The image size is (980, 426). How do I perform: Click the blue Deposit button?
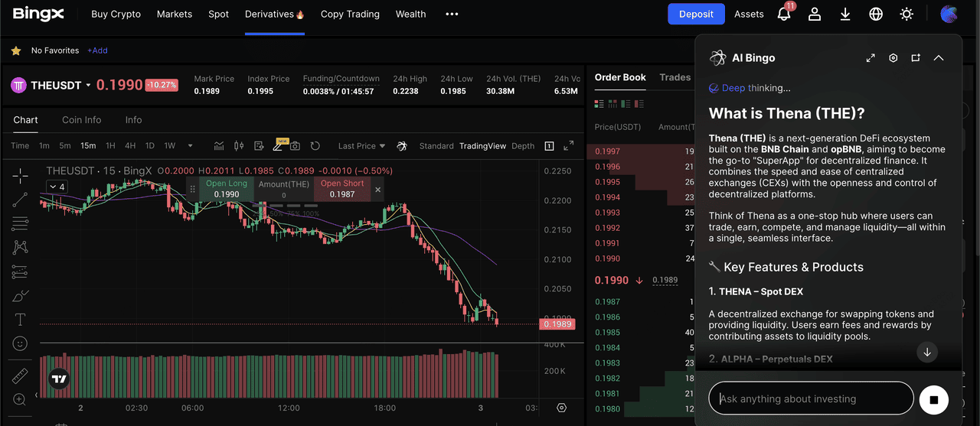point(696,14)
